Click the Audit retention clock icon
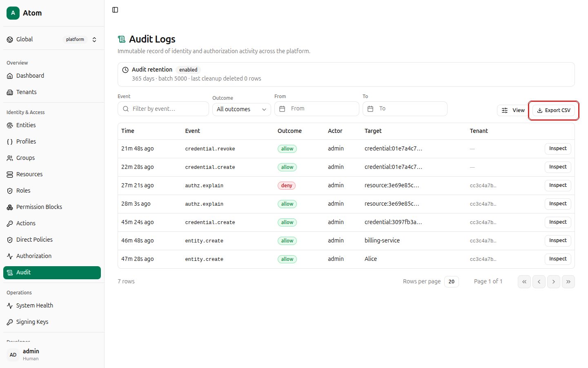This screenshot has height=368, width=588. click(x=125, y=70)
